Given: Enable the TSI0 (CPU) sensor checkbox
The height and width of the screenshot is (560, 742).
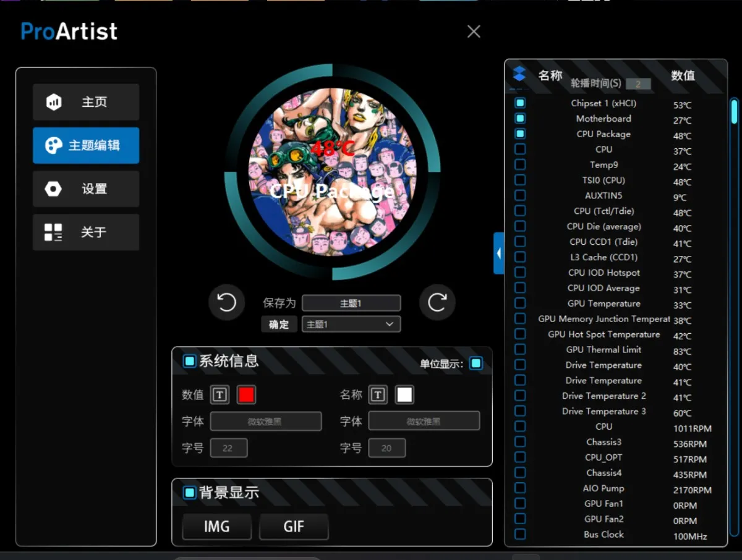Looking at the screenshot, I should pos(520,180).
